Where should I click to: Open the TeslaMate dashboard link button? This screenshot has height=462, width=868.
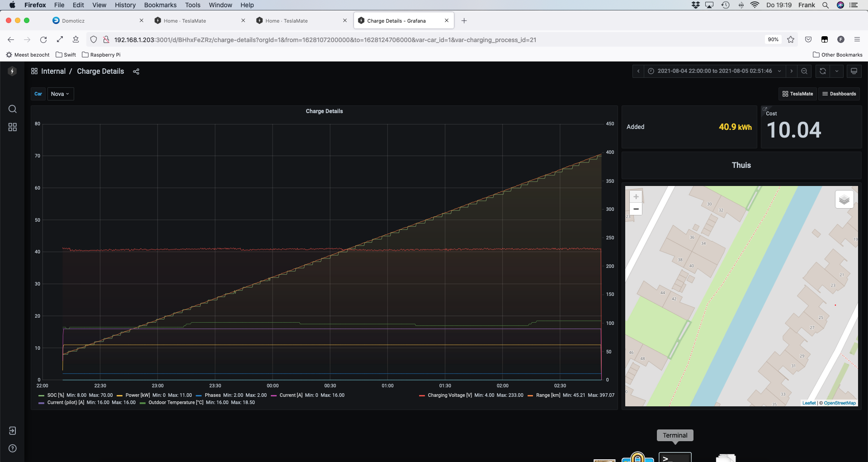797,94
